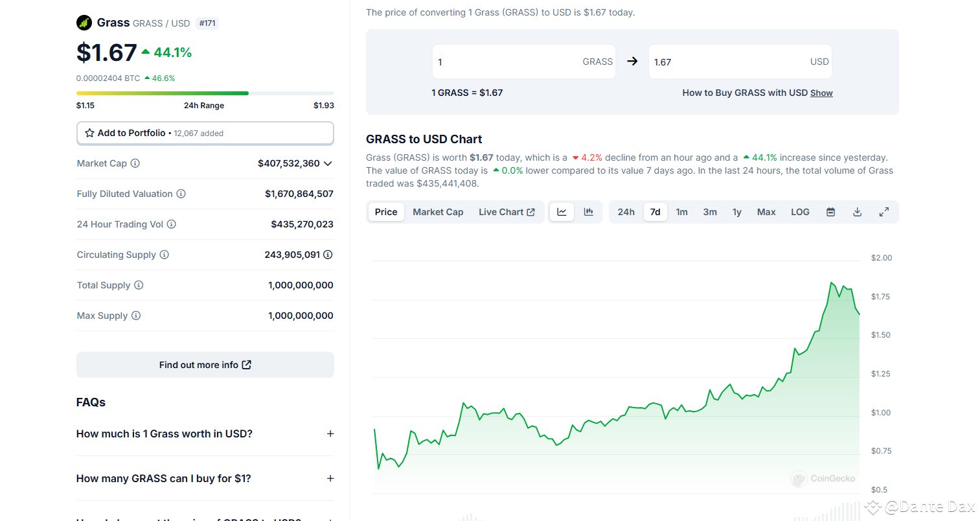The width and height of the screenshot is (980, 521).
Task: Show how to buy GRASS with USD
Action: pos(821,93)
